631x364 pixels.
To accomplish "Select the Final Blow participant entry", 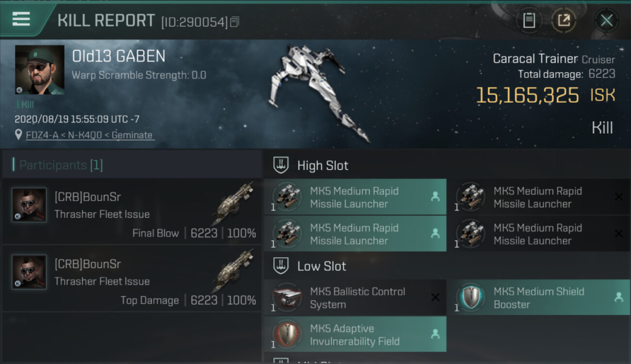I will coord(132,211).
